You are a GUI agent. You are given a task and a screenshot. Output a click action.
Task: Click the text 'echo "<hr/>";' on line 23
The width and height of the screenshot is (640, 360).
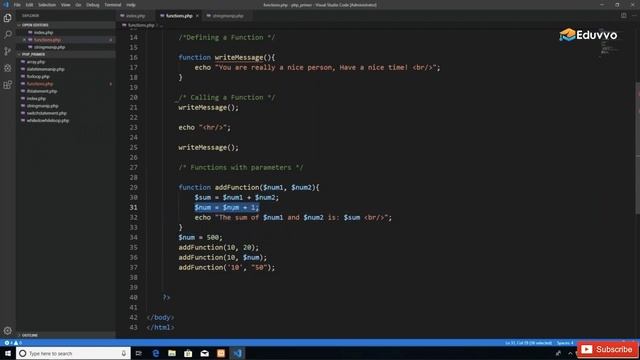click(204, 127)
